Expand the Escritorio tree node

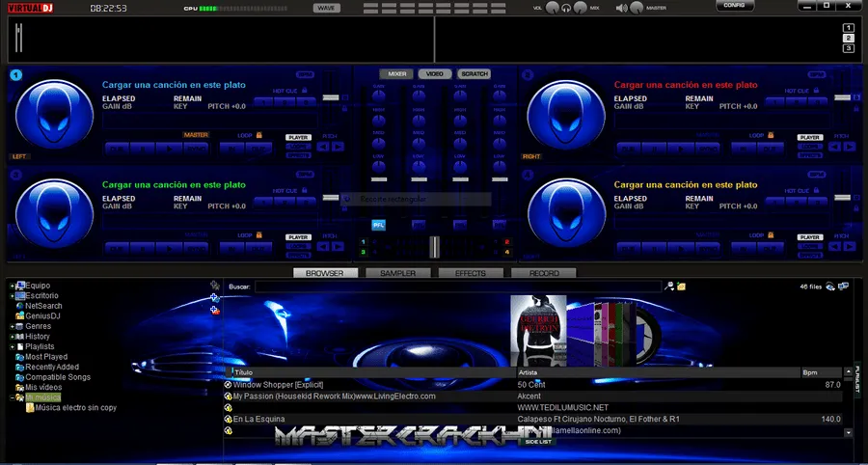(x=13, y=296)
